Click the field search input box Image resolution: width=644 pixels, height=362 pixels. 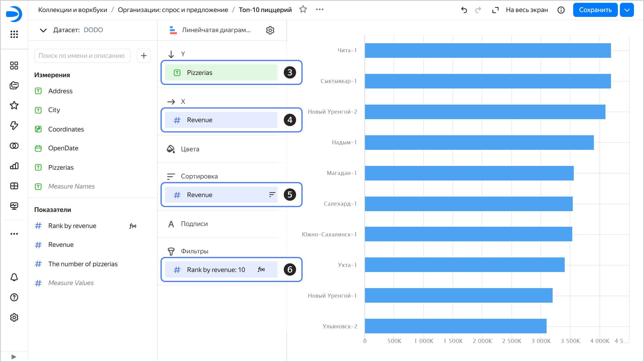pyautogui.click(x=82, y=56)
